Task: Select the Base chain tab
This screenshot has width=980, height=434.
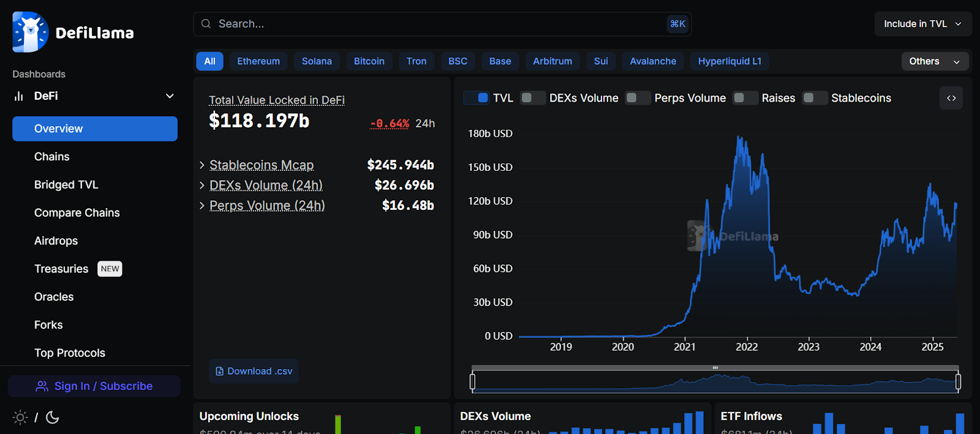Action: tap(500, 61)
